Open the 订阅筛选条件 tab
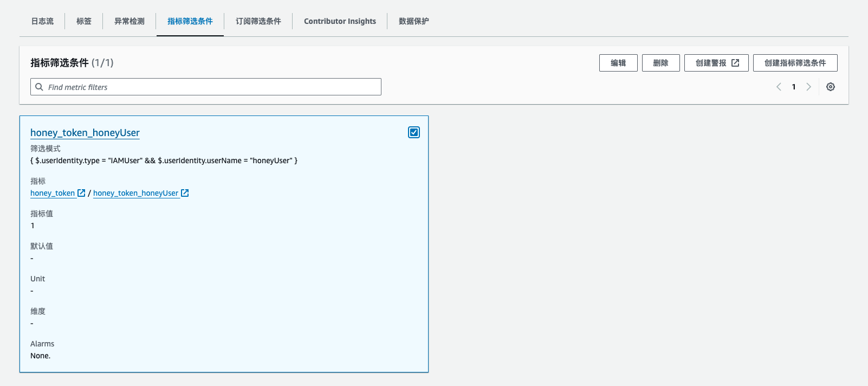Image resolution: width=868 pixels, height=386 pixels. tap(258, 21)
